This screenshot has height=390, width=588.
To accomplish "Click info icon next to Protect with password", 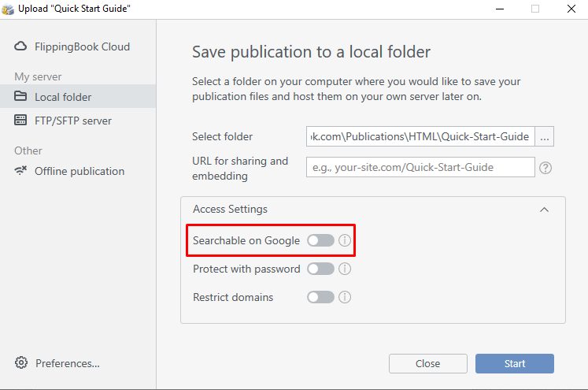I will [345, 269].
